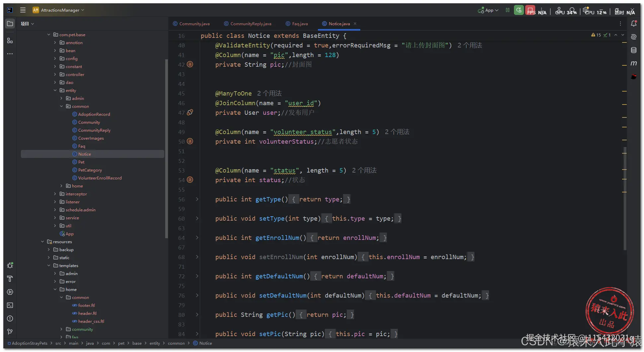Image resolution: width=644 pixels, height=352 pixels.
Task: Open the Terminal tool window
Action: pos(10,305)
